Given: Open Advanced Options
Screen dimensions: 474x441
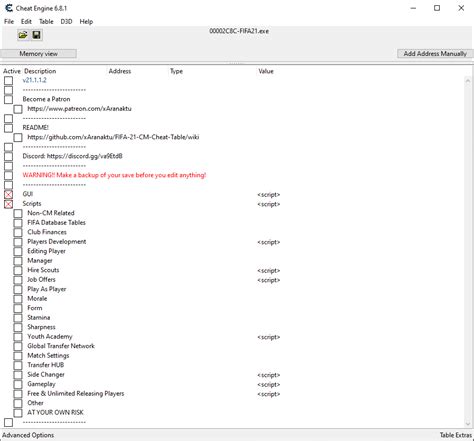Looking at the screenshot, I should [28, 435].
